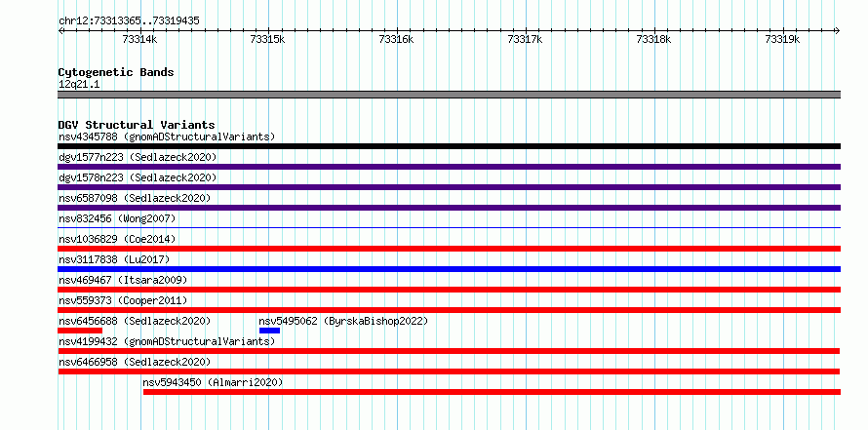Select the dgv1577n223 purple variant bar
868x430 pixels.
(x=449, y=167)
